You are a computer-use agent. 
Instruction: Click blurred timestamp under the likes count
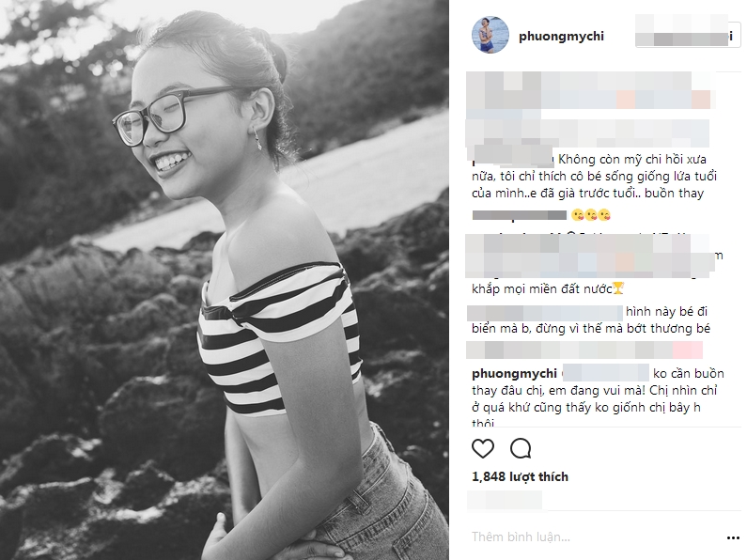(505, 500)
